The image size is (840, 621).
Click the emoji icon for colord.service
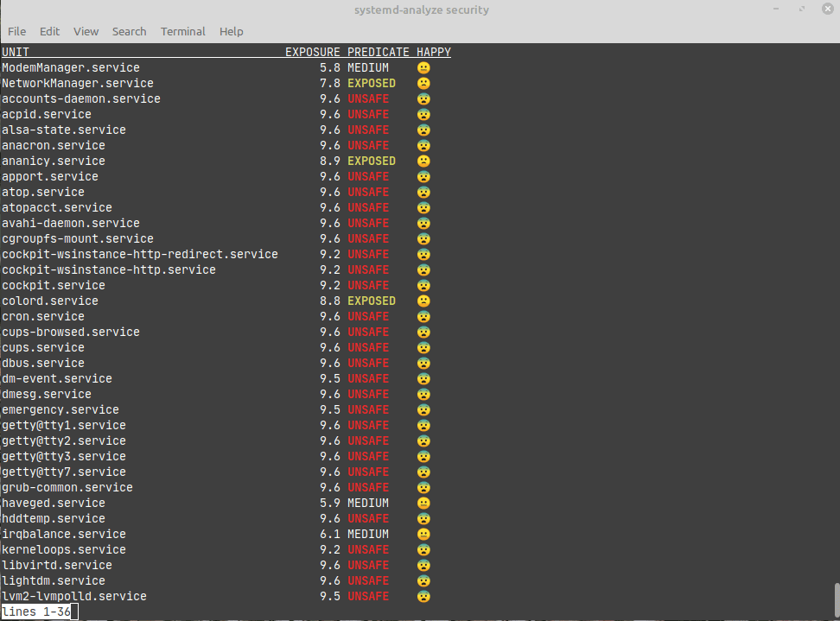(423, 301)
